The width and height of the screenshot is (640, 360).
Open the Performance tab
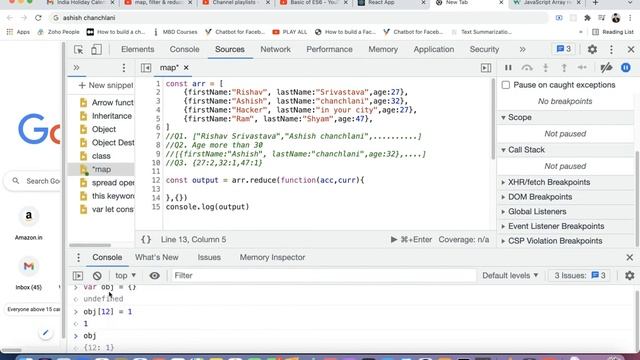pos(329,49)
